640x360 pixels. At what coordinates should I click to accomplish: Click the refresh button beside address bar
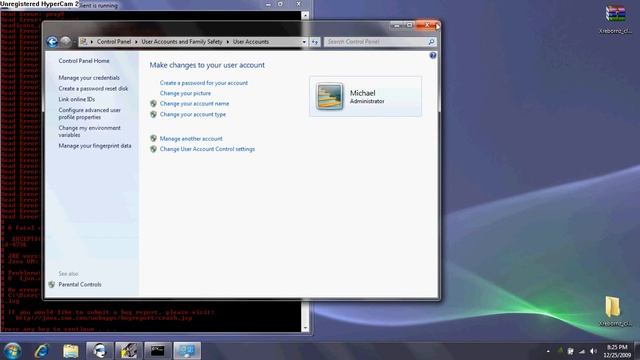coord(315,42)
